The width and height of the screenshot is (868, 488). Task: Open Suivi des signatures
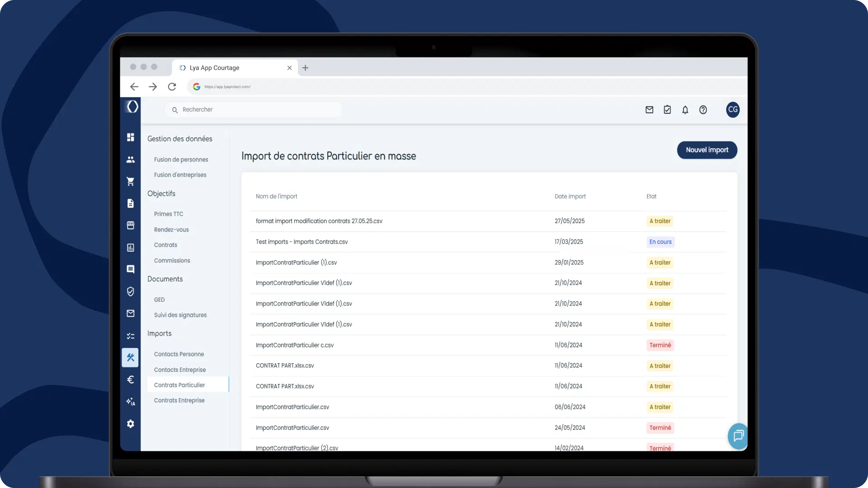180,315
